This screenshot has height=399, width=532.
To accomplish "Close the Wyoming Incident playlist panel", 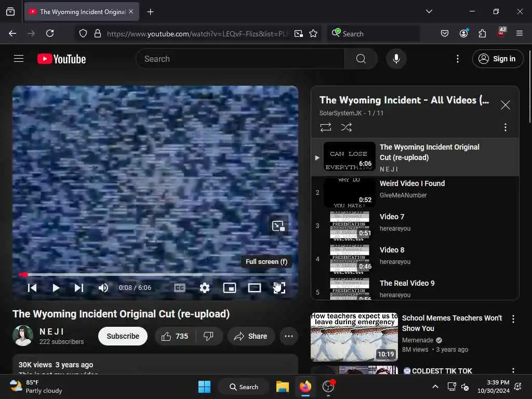I will pos(505,105).
